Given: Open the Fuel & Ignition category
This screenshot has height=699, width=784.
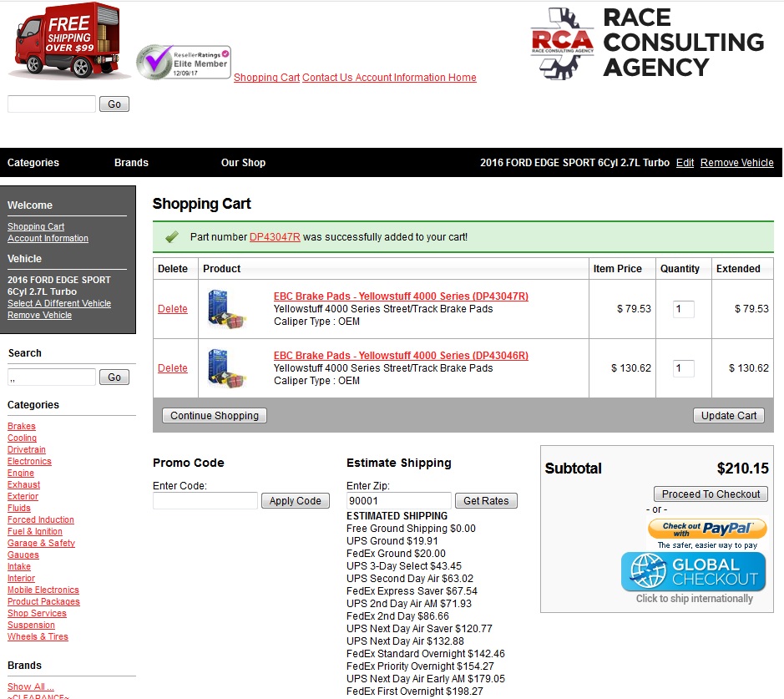Looking at the screenshot, I should coord(35,531).
